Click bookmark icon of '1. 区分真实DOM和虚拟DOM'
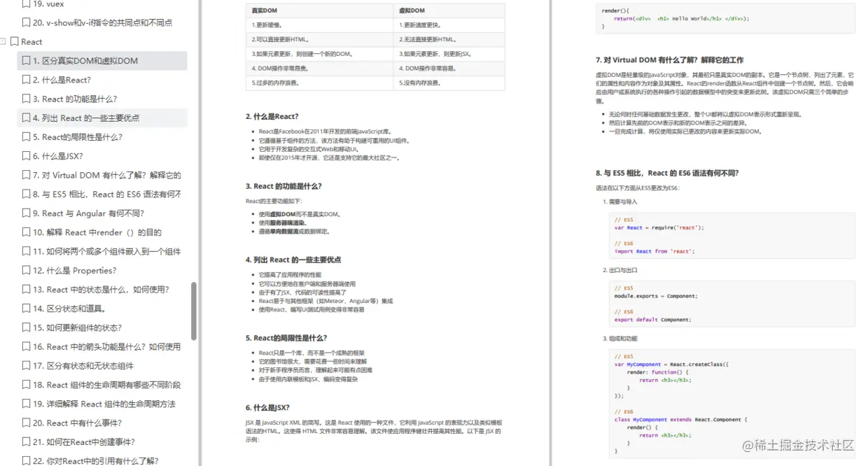868x466 pixels. click(x=26, y=61)
